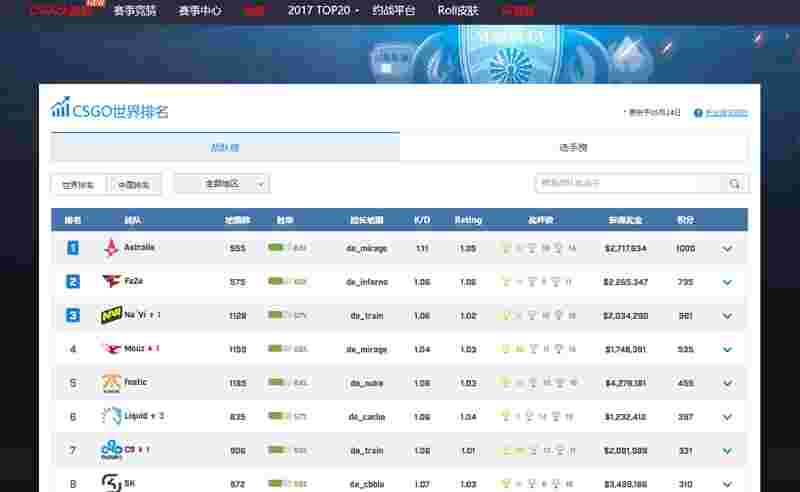Click the Cloud9 team logo
Viewport: 800px width, 492px height.
111,450
